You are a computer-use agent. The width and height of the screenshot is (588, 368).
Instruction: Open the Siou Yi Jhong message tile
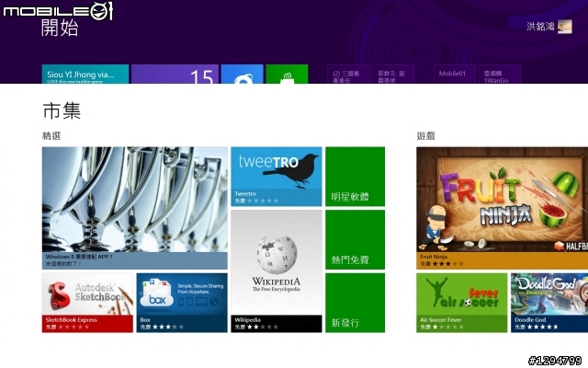(x=85, y=74)
